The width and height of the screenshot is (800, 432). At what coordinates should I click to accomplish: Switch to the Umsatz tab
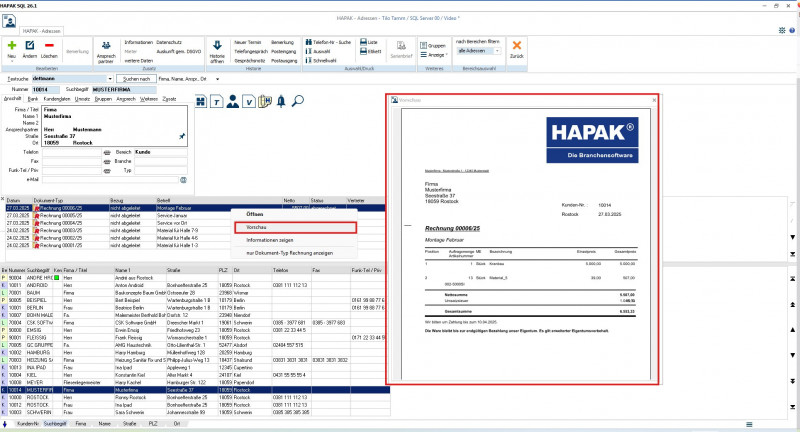[x=82, y=99]
